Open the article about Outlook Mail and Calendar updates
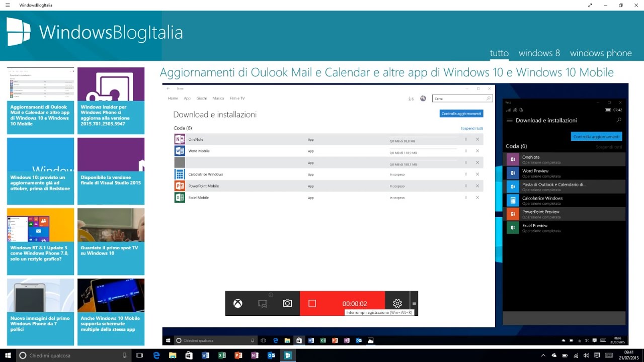 [40, 101]
